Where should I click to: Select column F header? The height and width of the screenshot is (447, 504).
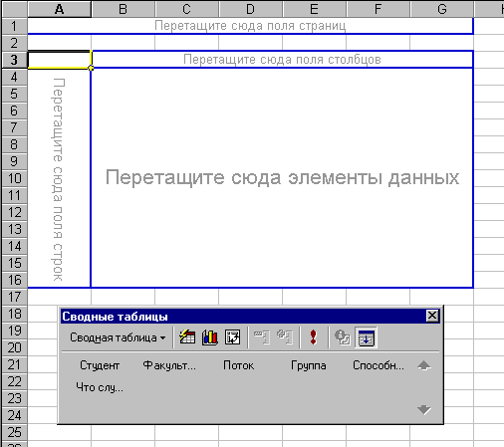tap(378, 9)
